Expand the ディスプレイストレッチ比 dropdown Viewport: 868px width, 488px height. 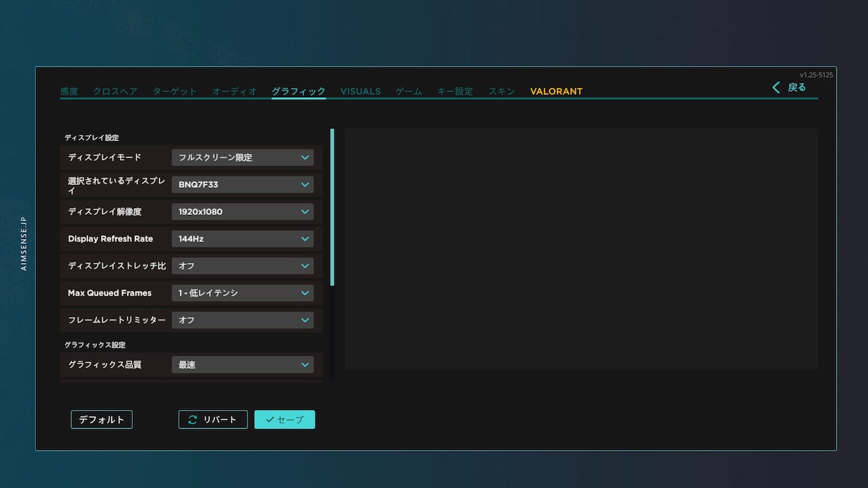242,266
